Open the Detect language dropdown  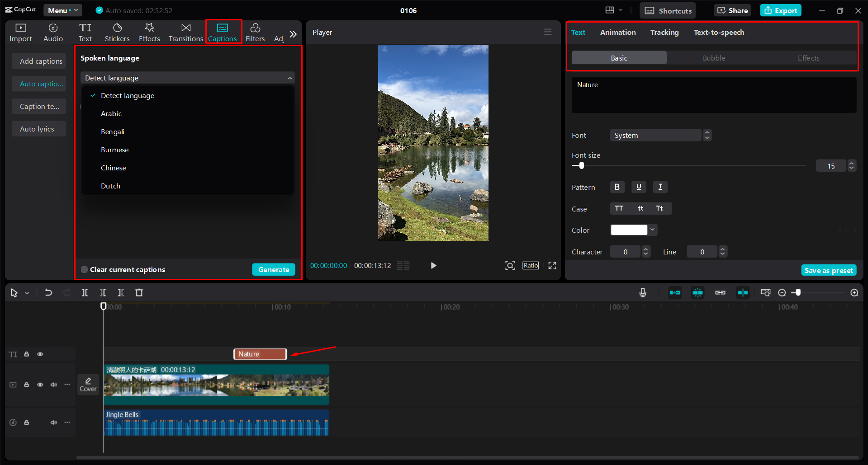[187, 77]
